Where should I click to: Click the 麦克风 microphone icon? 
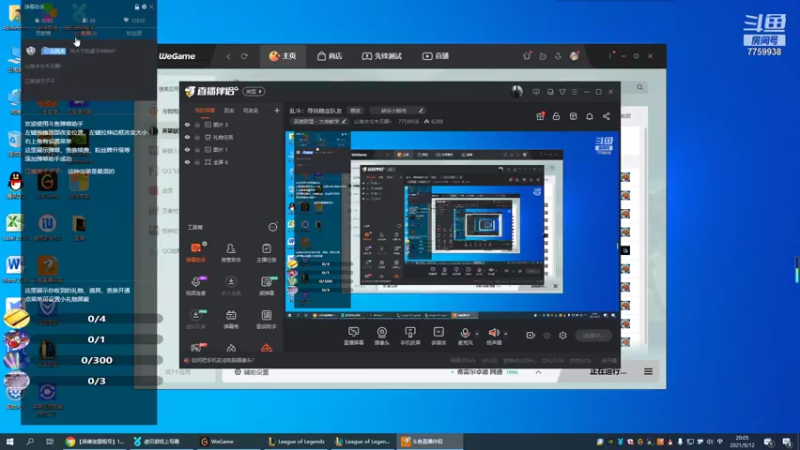click(465, 333)
